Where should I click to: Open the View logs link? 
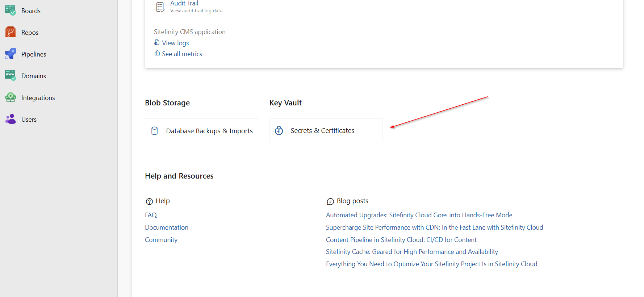pos(175,43)
